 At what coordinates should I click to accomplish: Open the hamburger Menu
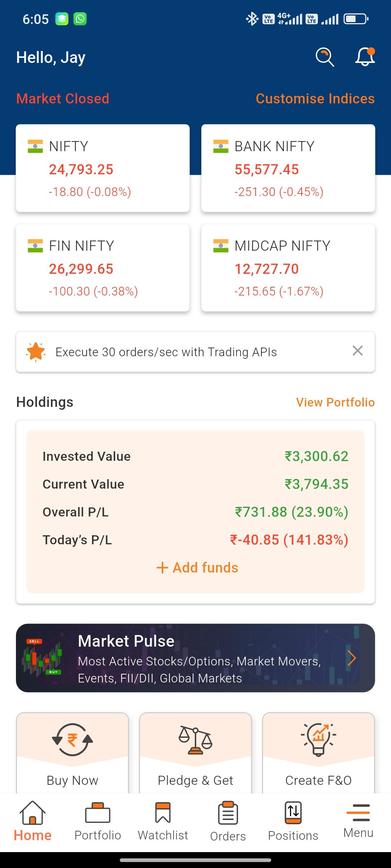pyautogui.click(x=358, y=820)
